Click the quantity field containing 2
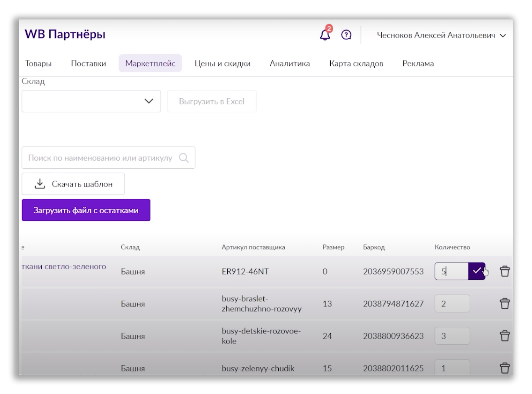Viewport: 532px width, 394px height. [x=452, y=303]
